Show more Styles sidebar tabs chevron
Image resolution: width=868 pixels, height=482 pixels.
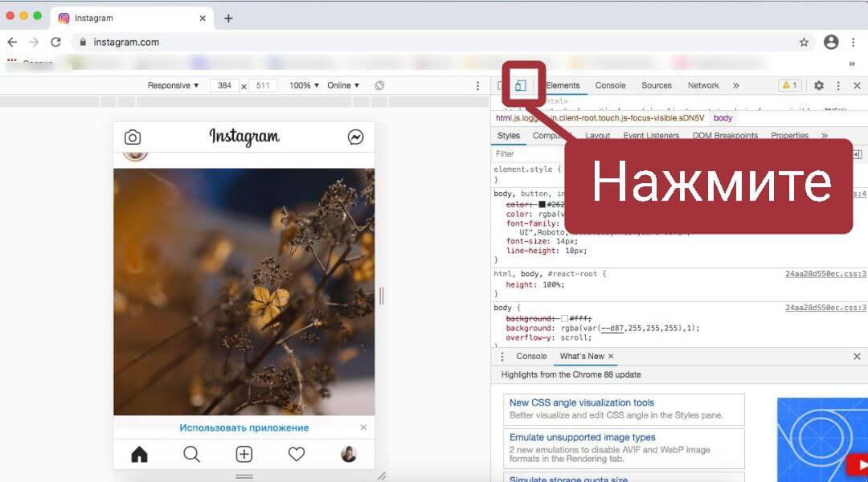click(825, 136)
